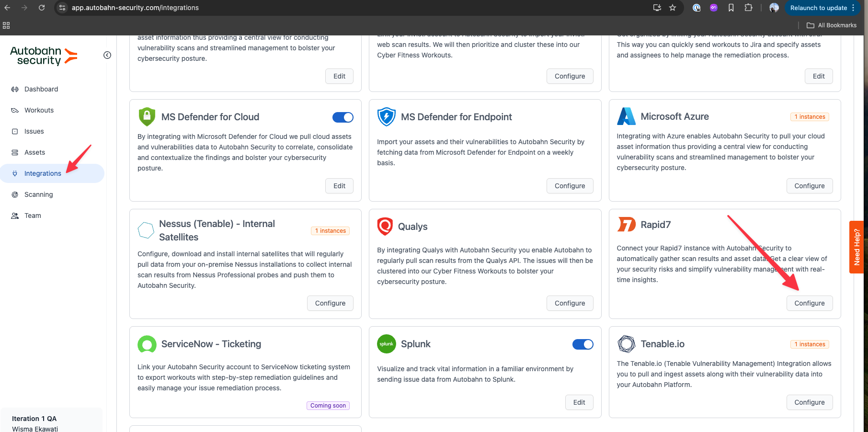Click the MS Defender for Endpoint shield icon

click(x=387, y=117)
